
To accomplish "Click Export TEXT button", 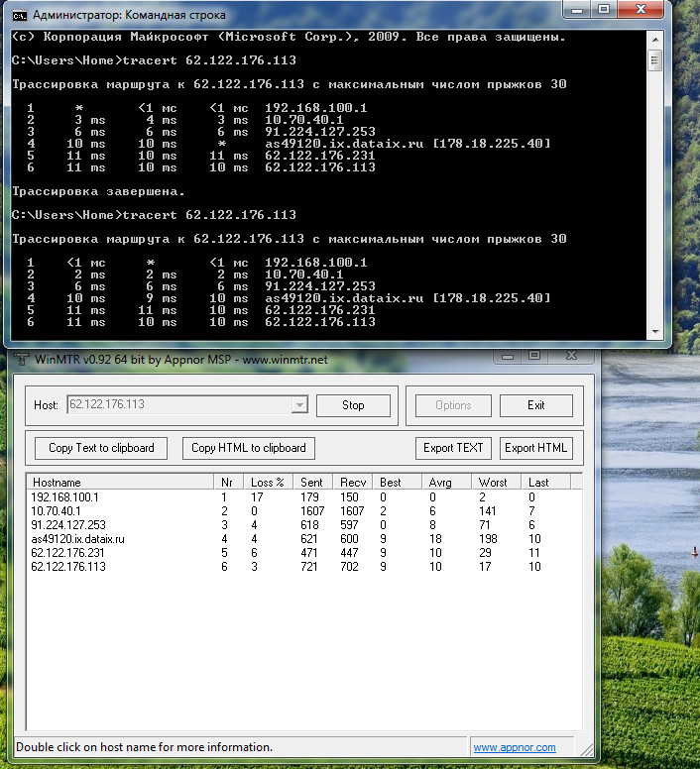I will pos(453,448).
